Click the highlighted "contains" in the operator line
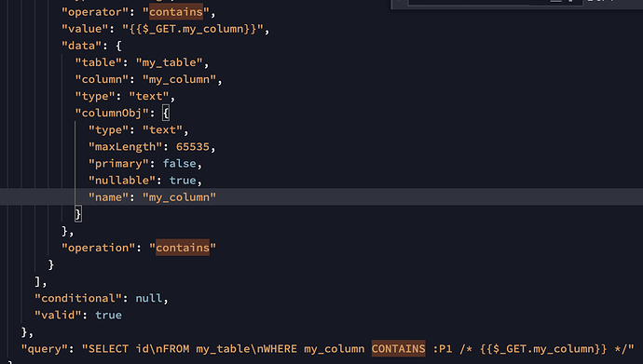 176,12
